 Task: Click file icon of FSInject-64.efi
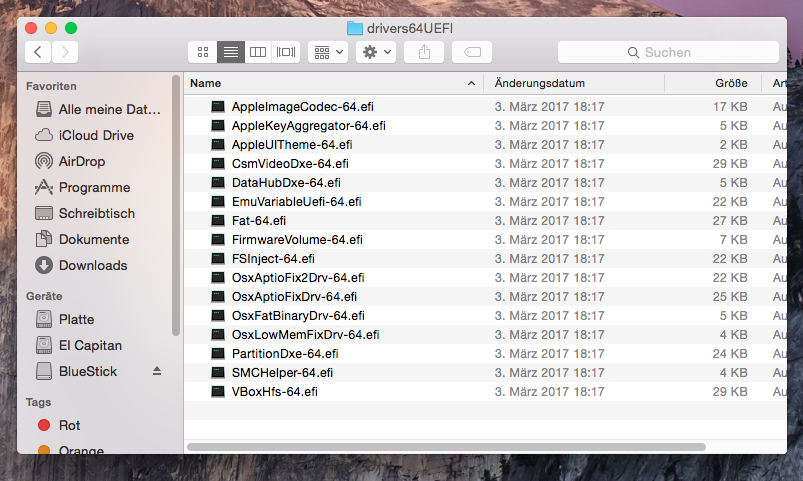tap(218, 258)
